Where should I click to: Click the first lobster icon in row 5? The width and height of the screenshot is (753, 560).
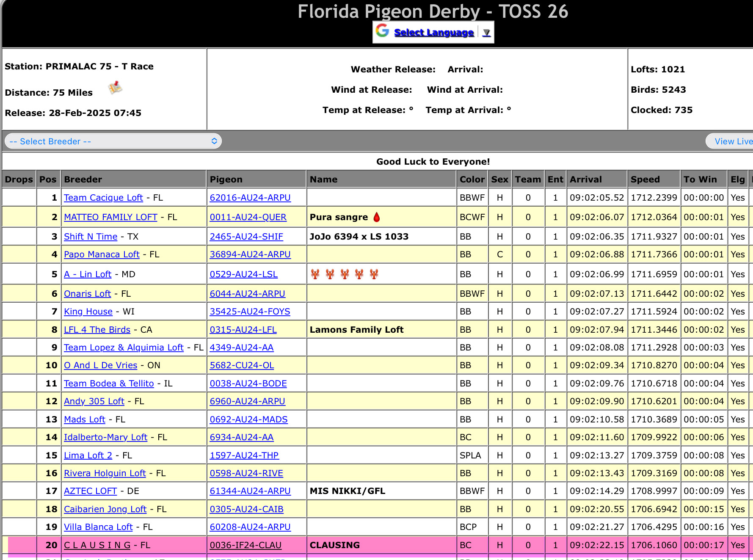(315, 274)
